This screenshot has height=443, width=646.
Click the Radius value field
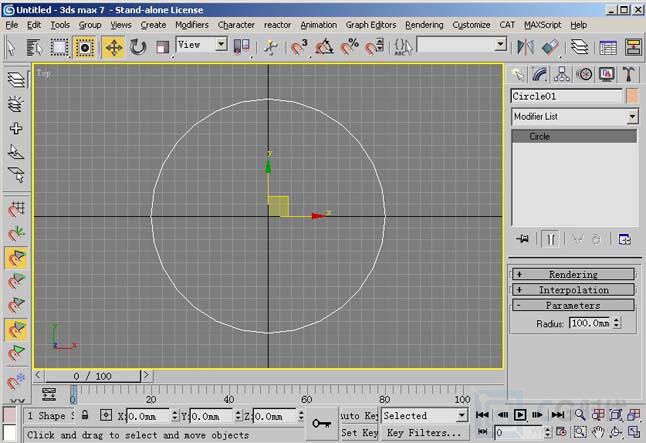[x=590, y=323]
